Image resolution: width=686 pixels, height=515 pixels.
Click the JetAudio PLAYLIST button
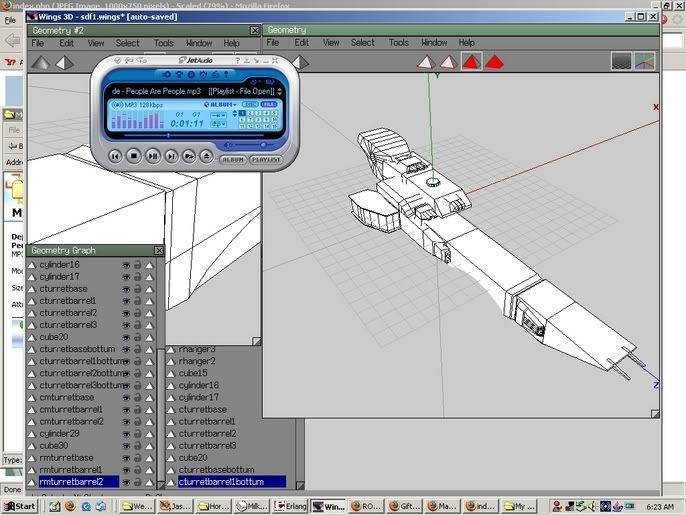coord(265,158)
